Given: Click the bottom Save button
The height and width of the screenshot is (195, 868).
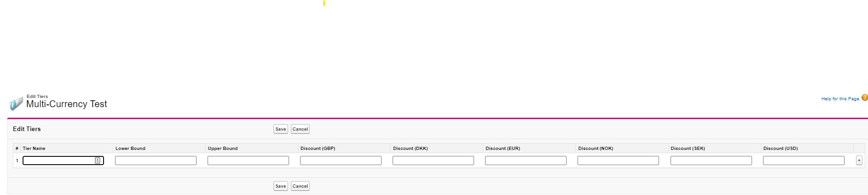Looking at the screenshot, I should click(280, 186).
